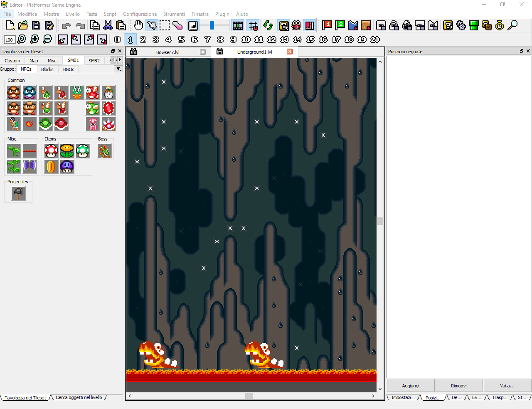Paste items from the clipboard
Image resolution: width=532 pixels, height=409 pixels.
[121, 25]
